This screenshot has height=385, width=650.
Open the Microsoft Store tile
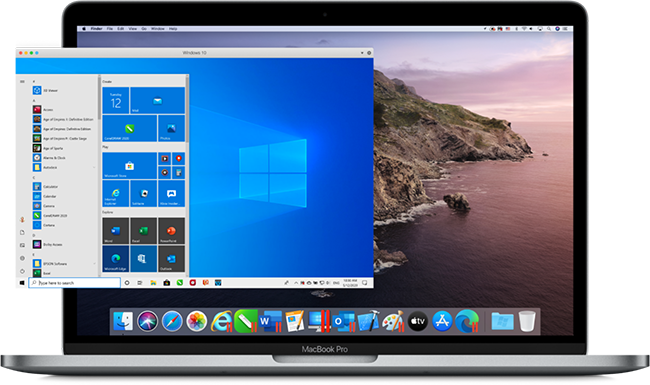coord(129,166)
